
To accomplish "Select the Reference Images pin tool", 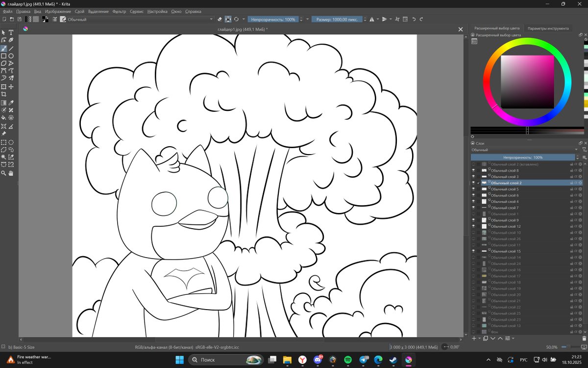I will click(3, 133).
